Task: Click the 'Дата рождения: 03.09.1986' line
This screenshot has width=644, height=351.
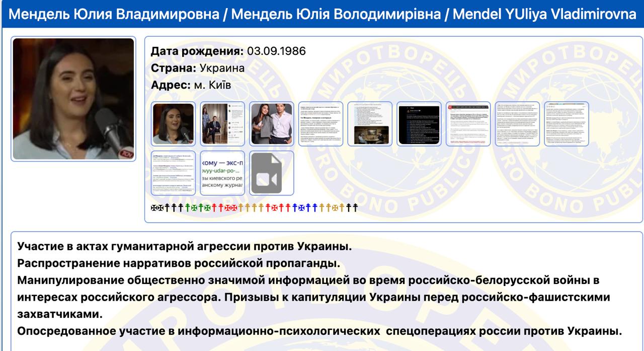Action: 228,52
